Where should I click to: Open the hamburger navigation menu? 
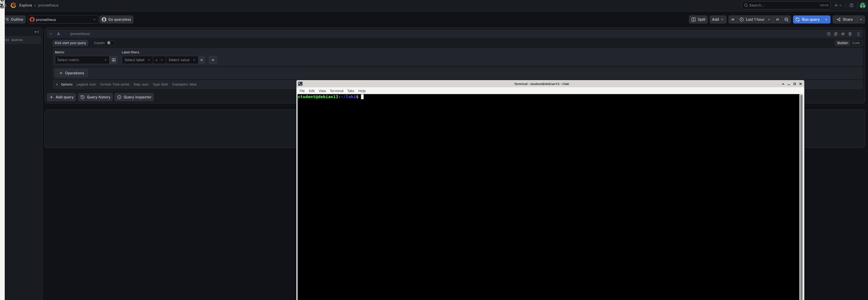click(5, 5)
